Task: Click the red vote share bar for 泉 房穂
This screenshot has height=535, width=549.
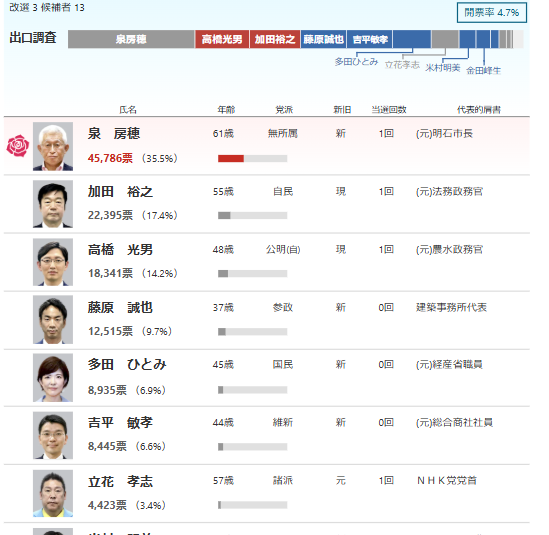Action: coord(231,159)
